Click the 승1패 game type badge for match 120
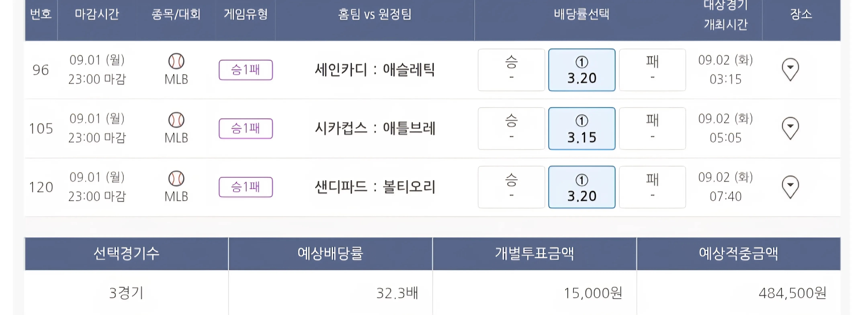This screenshot has width=868, height=315. point(246,187)
